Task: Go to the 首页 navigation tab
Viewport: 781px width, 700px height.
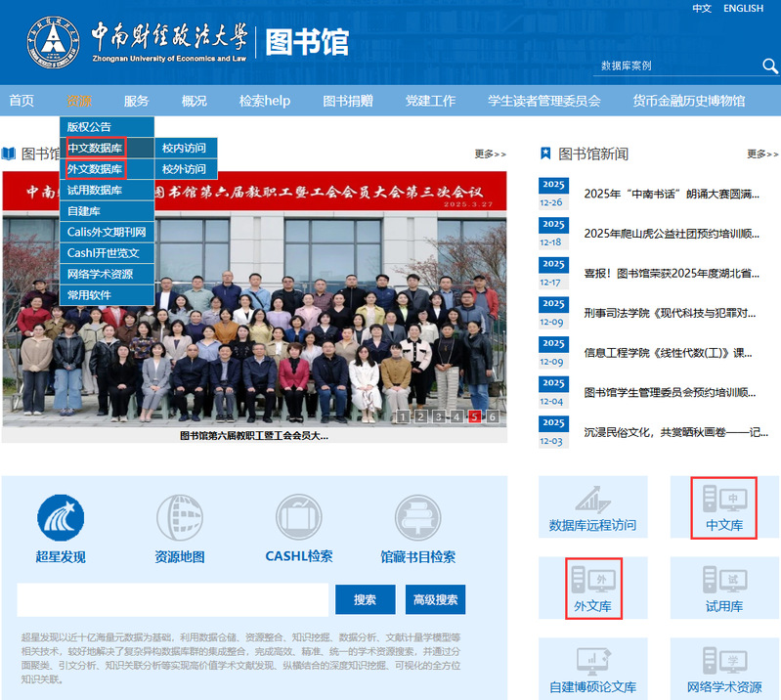Action: pyautogui.click(x=22, y=101)
